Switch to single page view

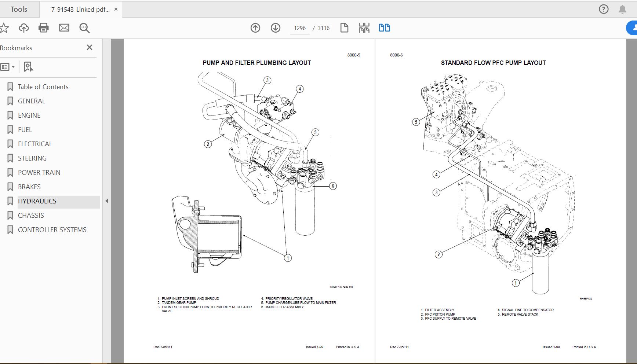point(344,27)
